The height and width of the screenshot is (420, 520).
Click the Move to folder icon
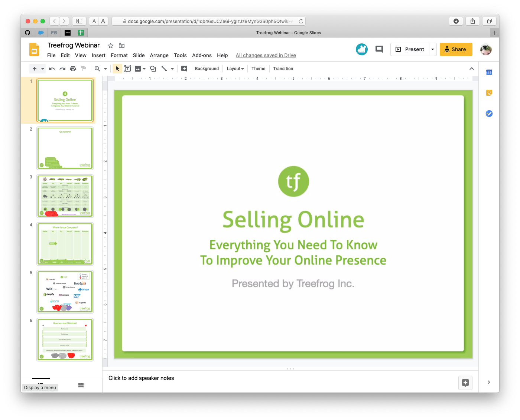pos(121,46)
